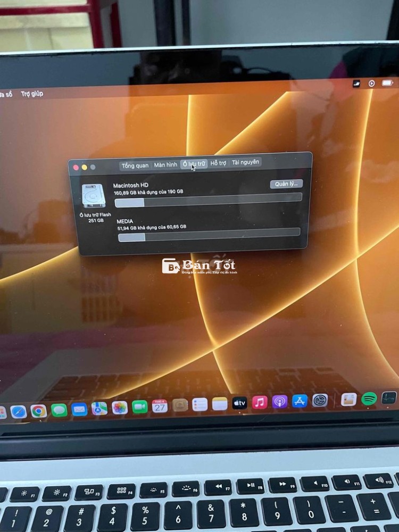The image size is (399, 532).
Task: Open the Photos app in Dock
Action: click(119, 408)
